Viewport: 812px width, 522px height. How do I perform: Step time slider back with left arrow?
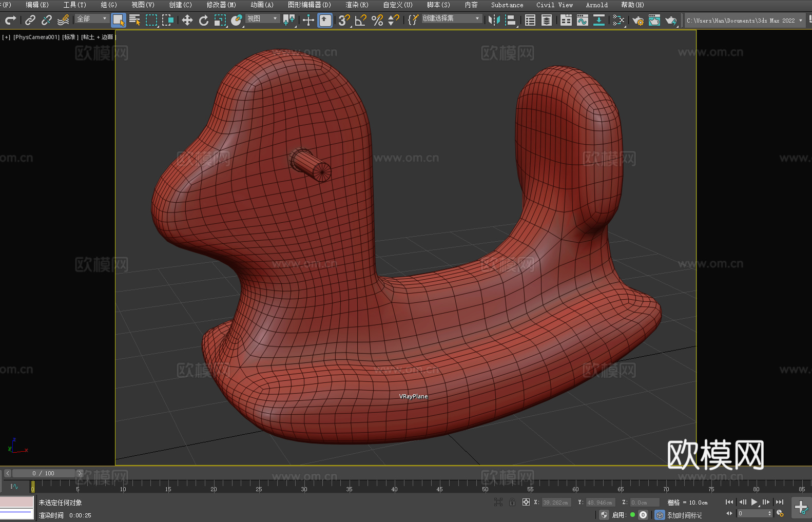point(7,473)
